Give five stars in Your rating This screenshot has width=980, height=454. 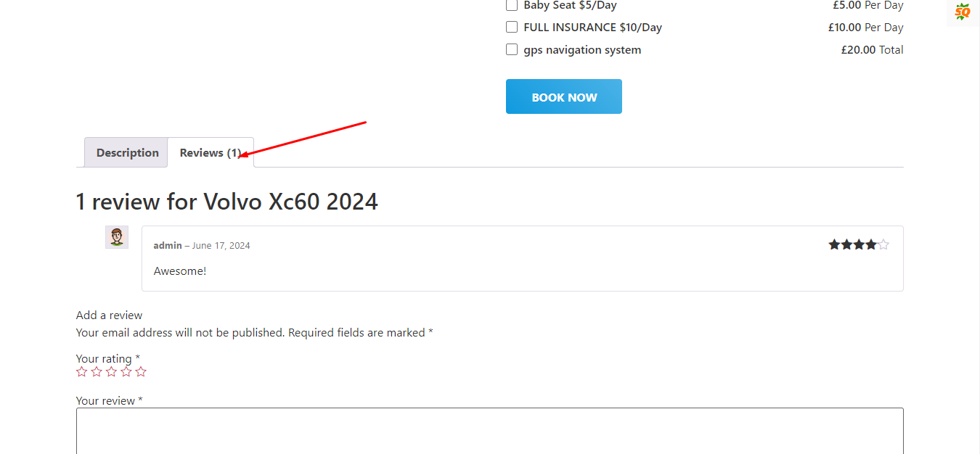(141, 371)
